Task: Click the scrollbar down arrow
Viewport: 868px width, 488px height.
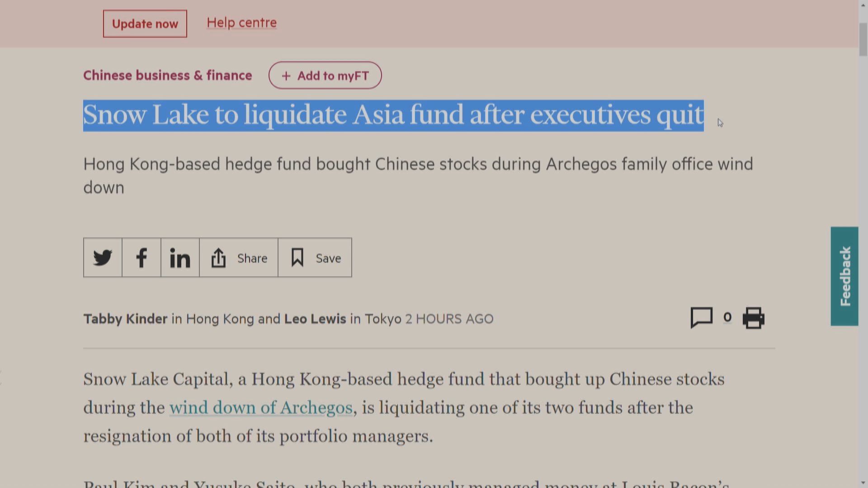Action: tap(863, 483)
